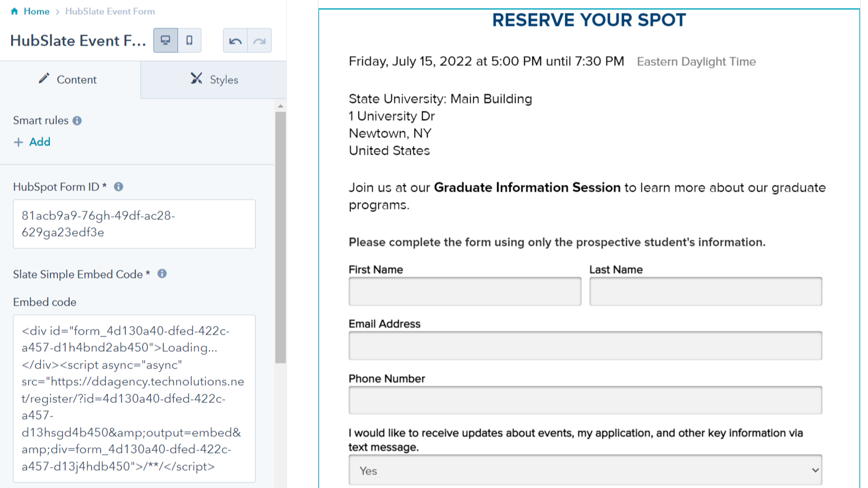Open the Styles tab
The width and height of the screenshot is (868, 488).
point(214,79)
